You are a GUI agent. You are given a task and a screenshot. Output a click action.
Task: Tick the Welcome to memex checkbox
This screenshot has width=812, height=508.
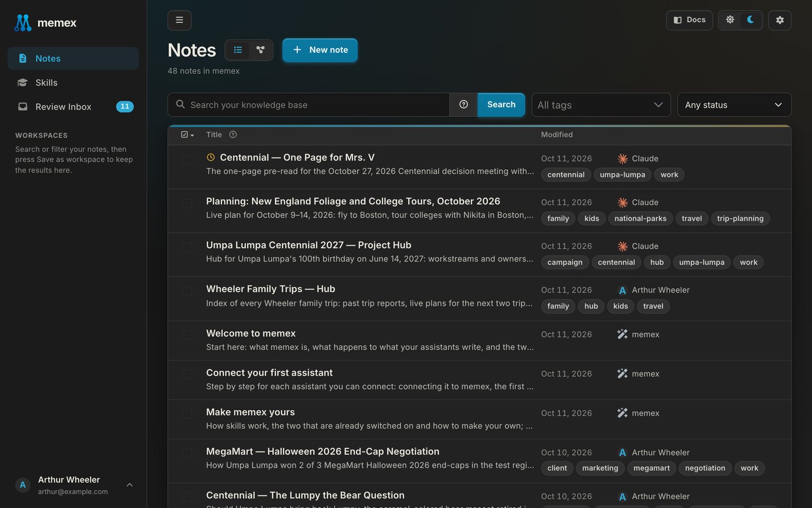coord(187,335)
